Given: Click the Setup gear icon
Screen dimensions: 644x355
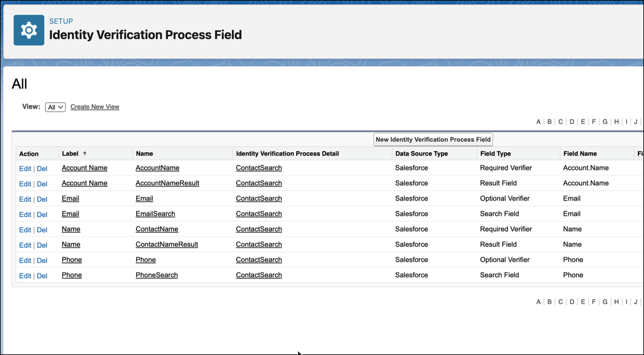Looking at the screenshot, I should point(29,31).
